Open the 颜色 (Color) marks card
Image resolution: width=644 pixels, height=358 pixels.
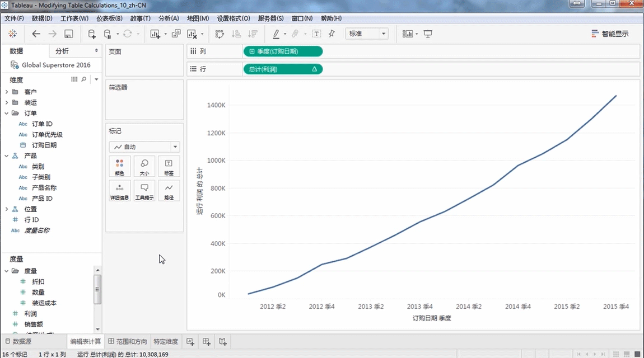[119, 166]
